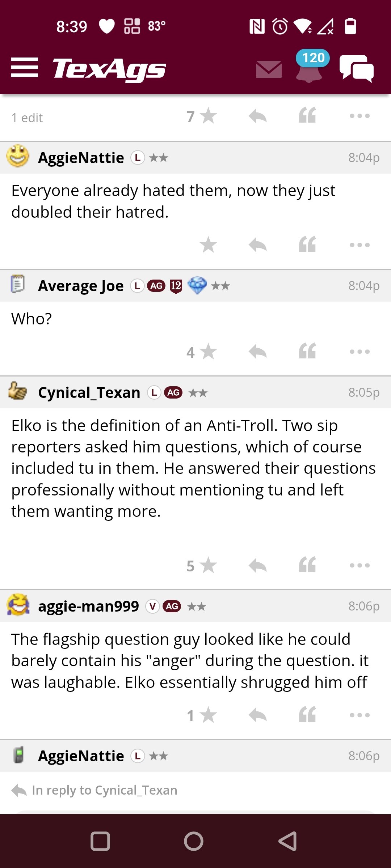Open more options for Average Joe's post
Viewport: 391px width, 868px height.
tap(360, 352)
